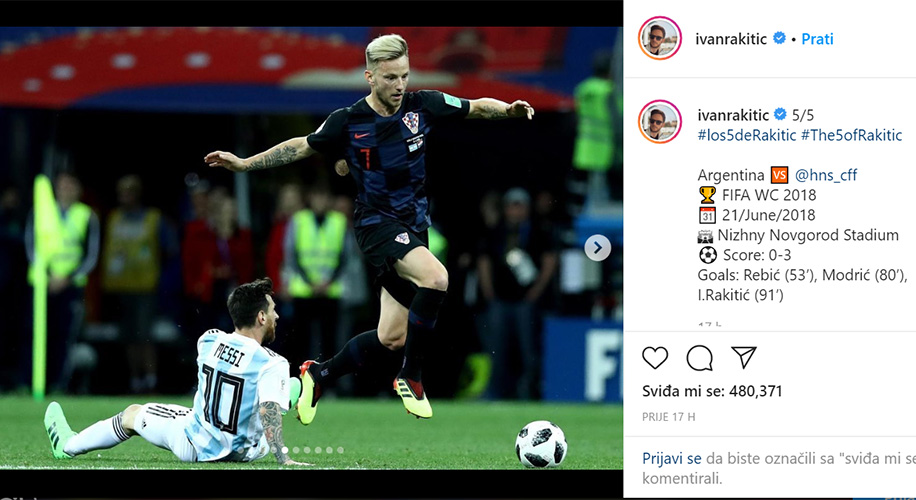This screenshot has height=500, width=916.
Task: Click the avatar beside the caption
Action: (x=660, y=121)
